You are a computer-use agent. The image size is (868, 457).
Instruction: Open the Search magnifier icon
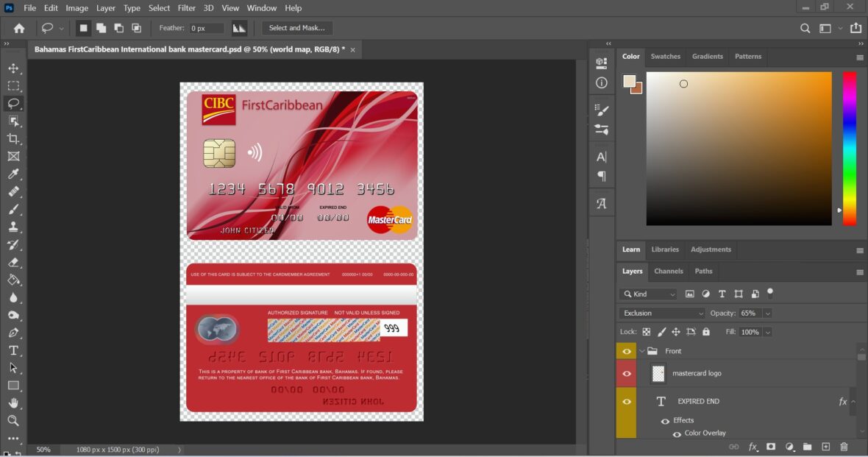[x=805, y=28]
